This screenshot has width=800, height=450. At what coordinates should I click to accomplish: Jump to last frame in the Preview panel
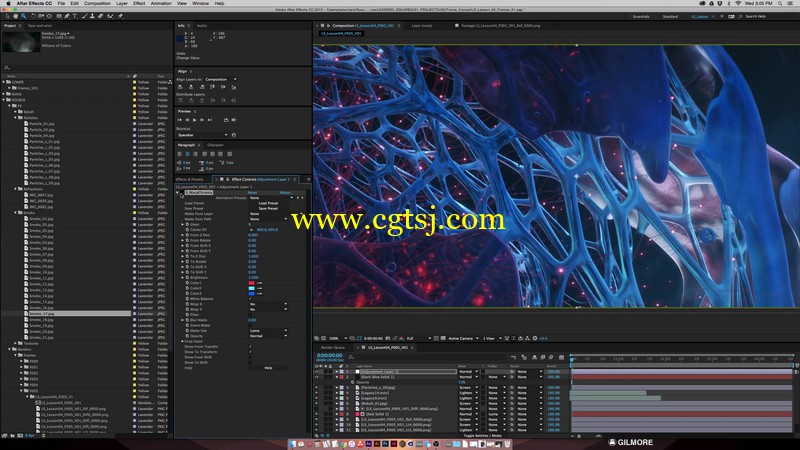pos(210,120)
